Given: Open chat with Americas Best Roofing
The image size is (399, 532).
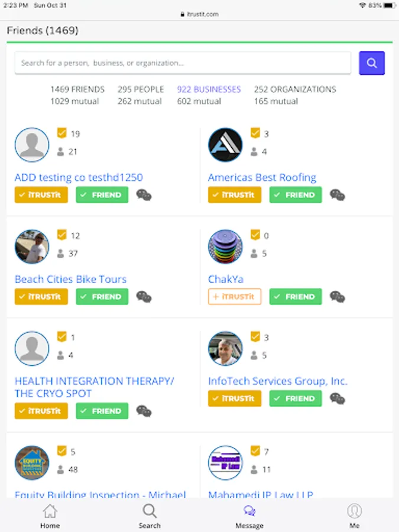Looking at the screenshot, I should click(x=338, y=195).
